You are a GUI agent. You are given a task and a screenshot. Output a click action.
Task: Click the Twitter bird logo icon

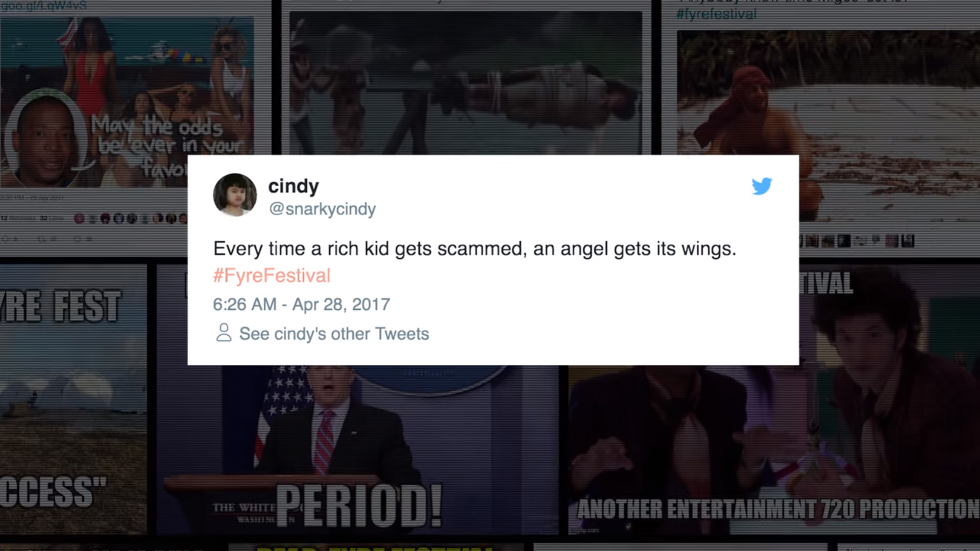pyautogui.click(x=762, y=186)
